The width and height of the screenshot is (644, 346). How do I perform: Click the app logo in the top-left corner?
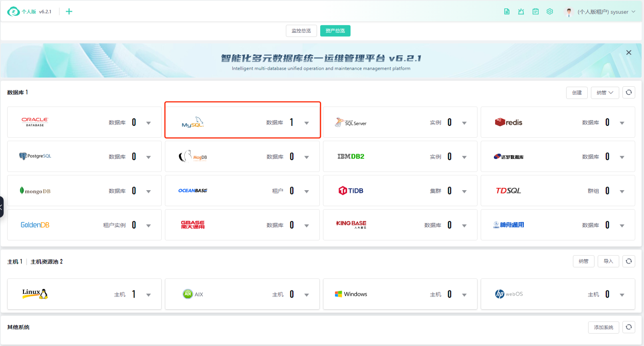[14, 12]
